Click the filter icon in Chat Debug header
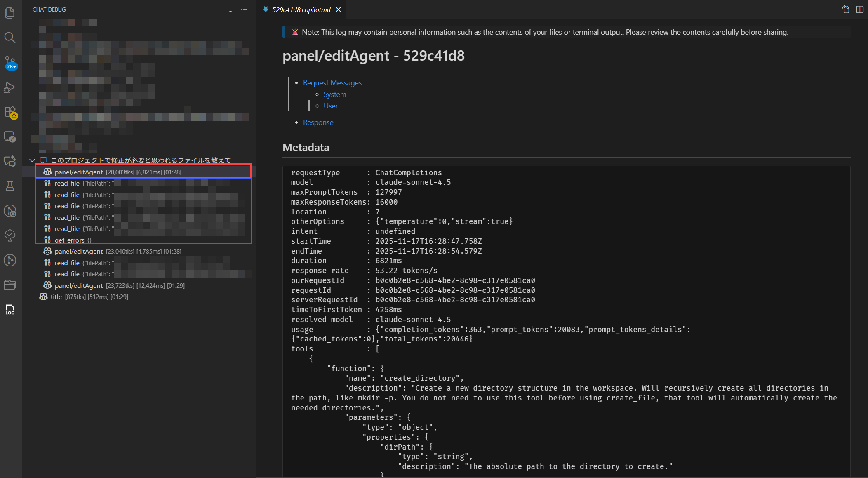The image size is (868, 478). point(231,9)
